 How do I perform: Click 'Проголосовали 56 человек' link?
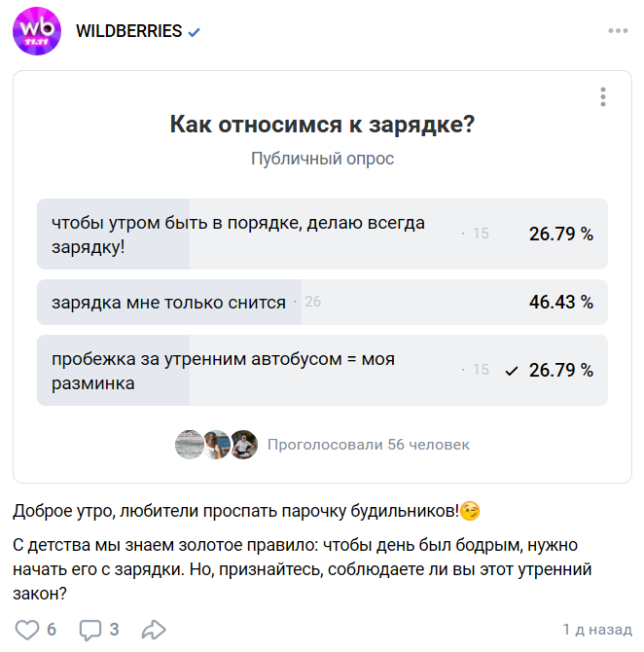pos(368,445)
